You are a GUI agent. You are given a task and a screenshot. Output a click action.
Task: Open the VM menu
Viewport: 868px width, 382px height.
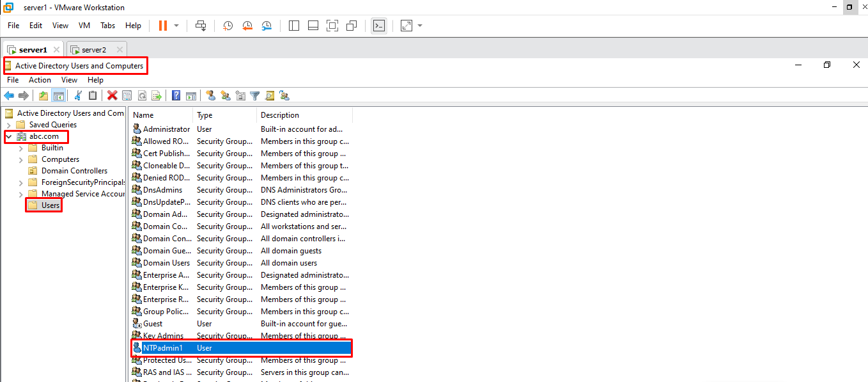(84, 26)
